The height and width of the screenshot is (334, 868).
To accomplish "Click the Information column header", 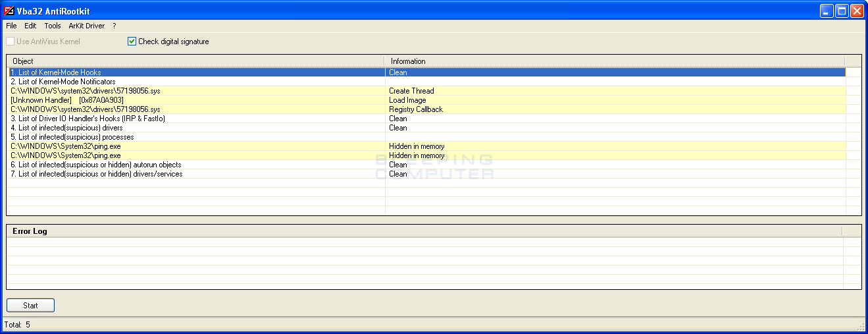I will (615, 61).
